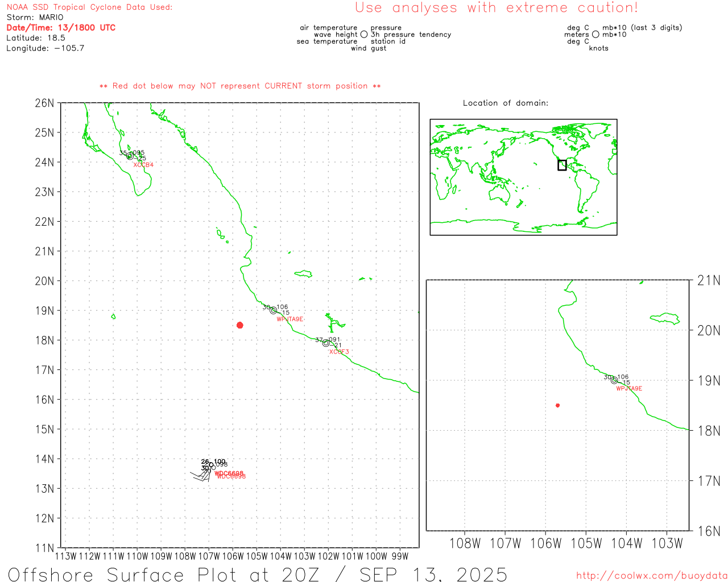Click the station circle marker above XCCF3
This screenshot has height=582, width=728.
[326, 343]
